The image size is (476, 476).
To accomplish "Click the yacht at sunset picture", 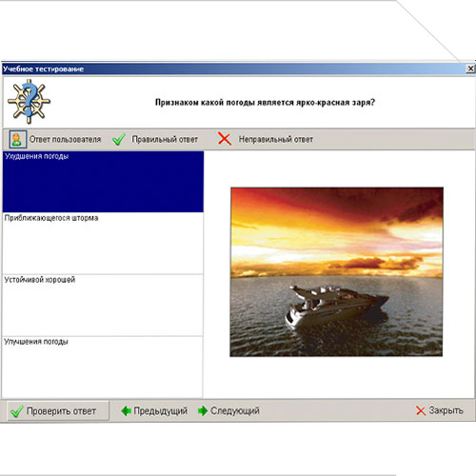I will coord(336,272).
